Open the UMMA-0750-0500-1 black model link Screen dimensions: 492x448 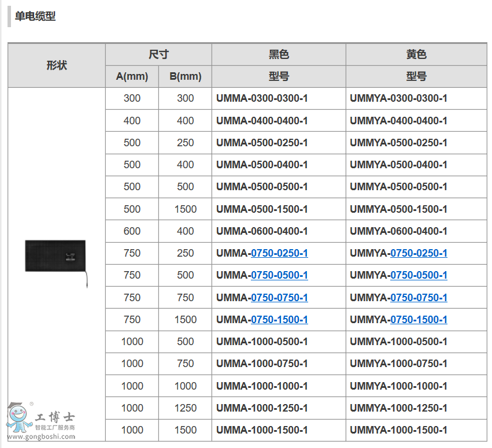(x=279, y=275)
